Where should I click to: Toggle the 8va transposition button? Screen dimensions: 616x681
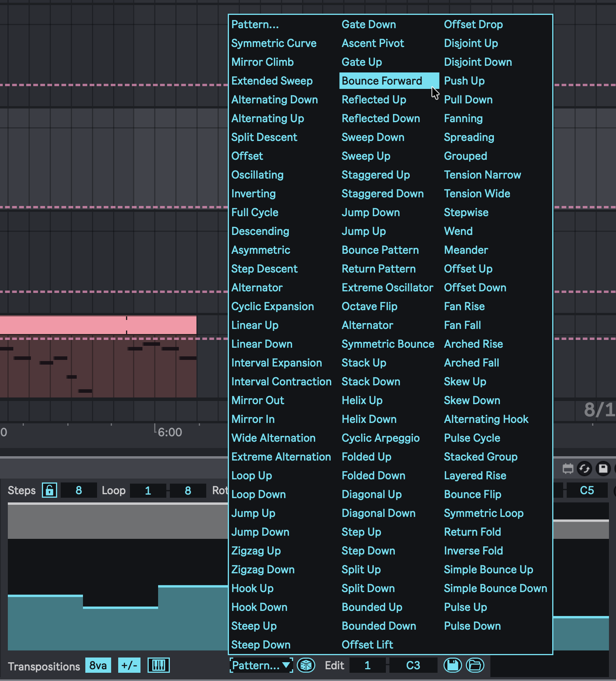(98, 665)
